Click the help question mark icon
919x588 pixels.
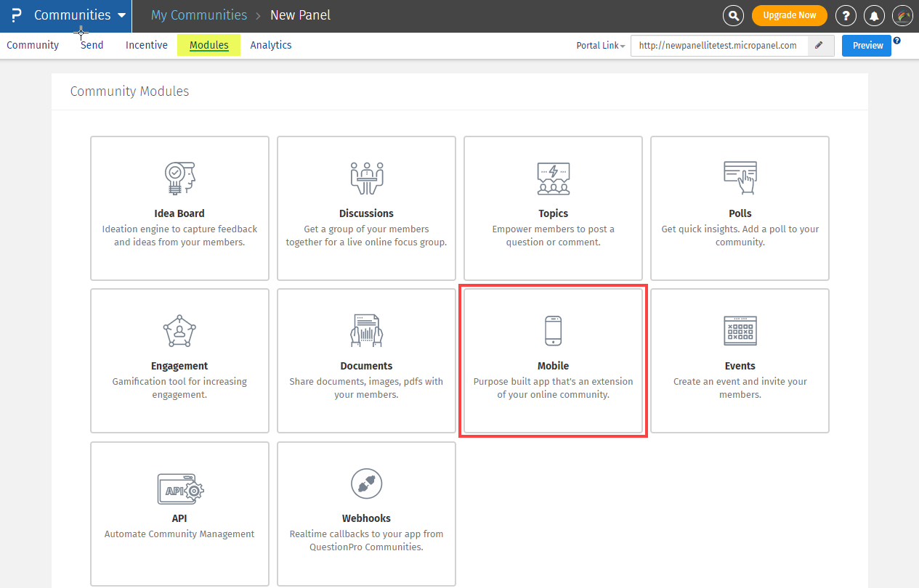click(x=846, y=15)
